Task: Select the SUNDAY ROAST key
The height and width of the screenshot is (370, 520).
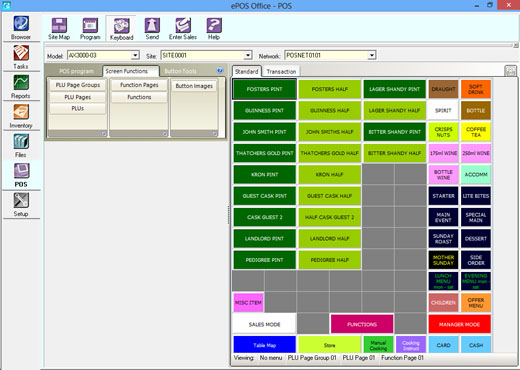Action: click(443, 238)
